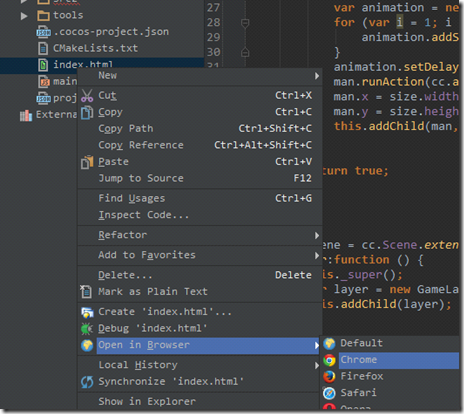This screenshot has width=464, height=414.
Task: Click the Chrome browser icon
Action: coord(329,360)
